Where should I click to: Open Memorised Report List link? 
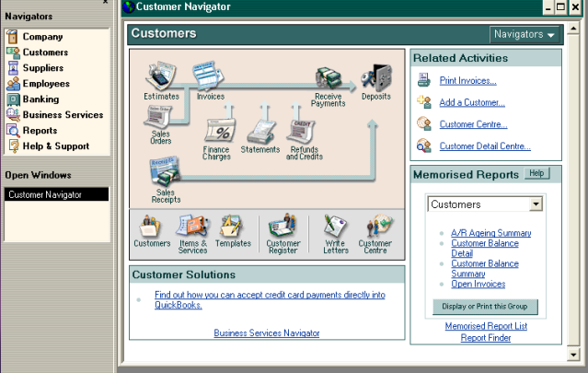(x=486, y=326)
